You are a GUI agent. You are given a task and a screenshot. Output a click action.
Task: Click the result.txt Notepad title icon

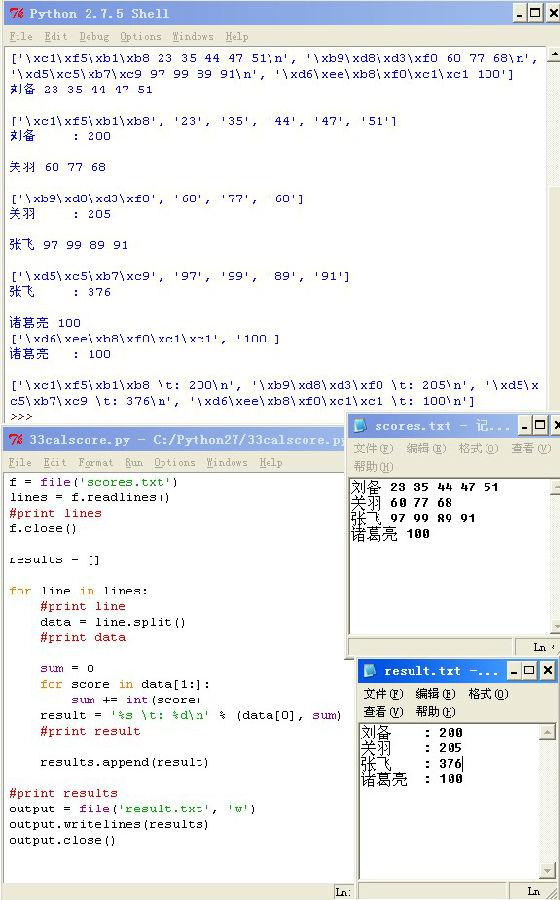[370, 670]
